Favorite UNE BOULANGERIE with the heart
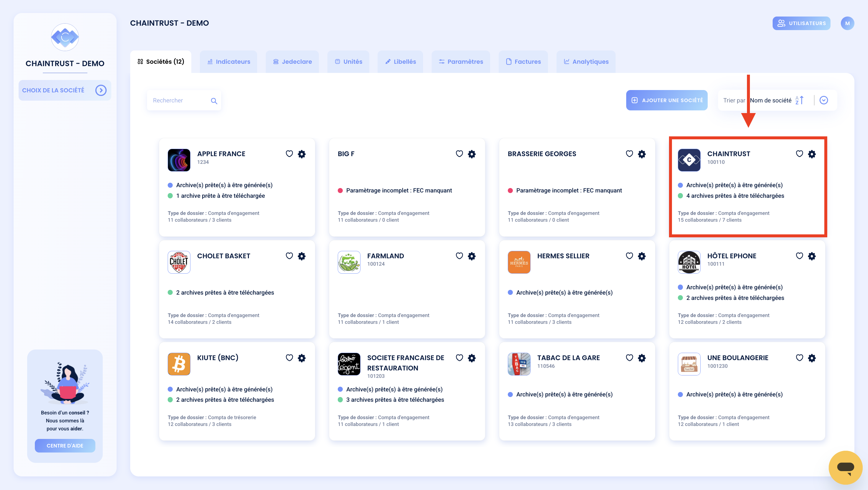The image size is (868, 490). tap(800, 357)
